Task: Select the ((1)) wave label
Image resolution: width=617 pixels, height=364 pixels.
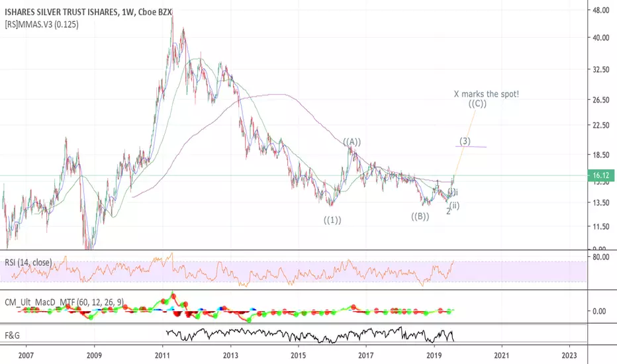Action: [332, 220]
